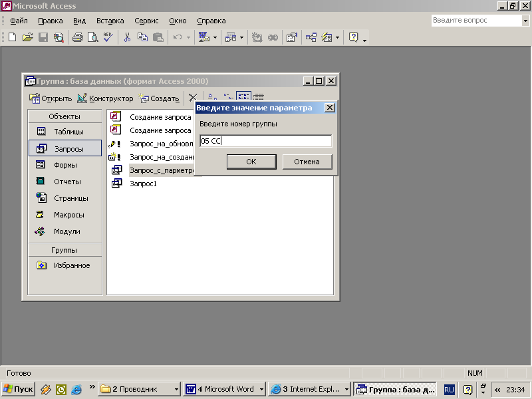Click the Paste clipboard icon
This screenshot has height=399, width=532.
tap(158, 37)
